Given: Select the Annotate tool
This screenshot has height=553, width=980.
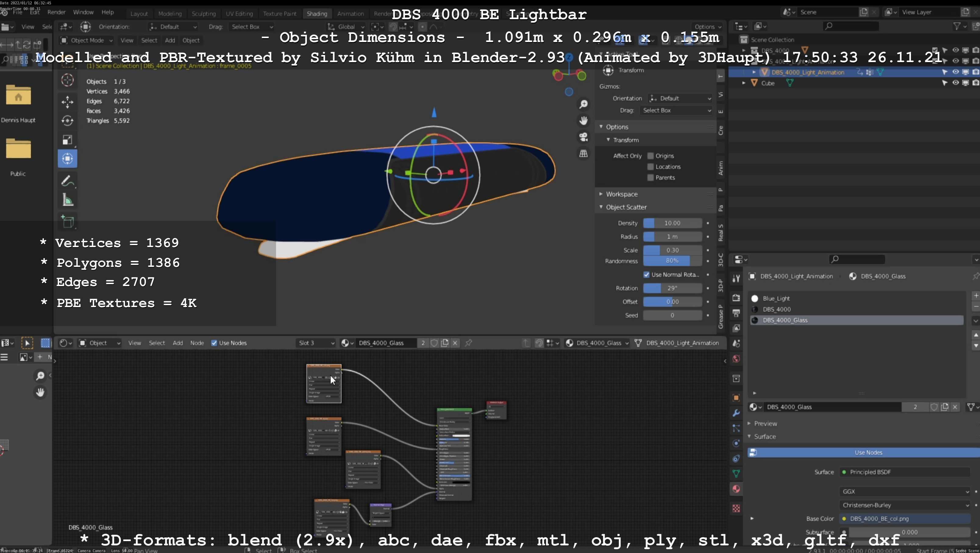Looking at the screenshot, I should coord(67,181).
